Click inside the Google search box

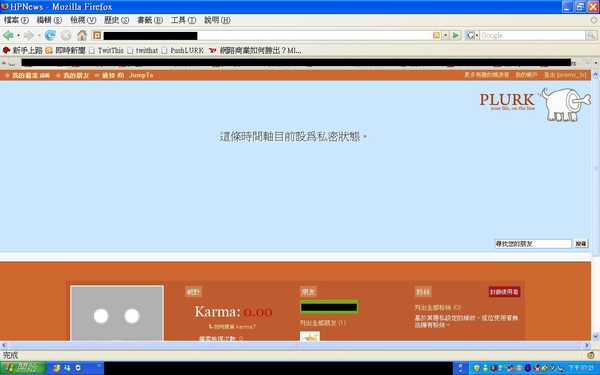(532, 35)
